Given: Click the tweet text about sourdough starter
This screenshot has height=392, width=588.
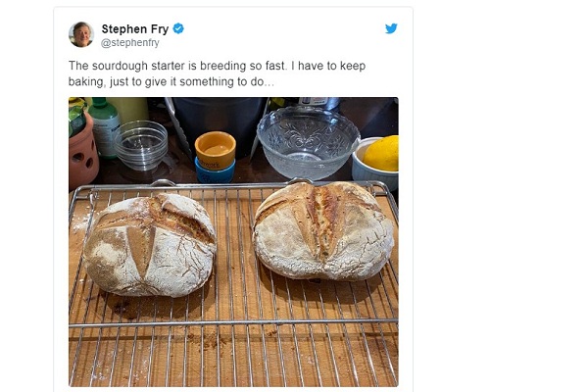Looking at the screenshot, I should click(217, 73).
